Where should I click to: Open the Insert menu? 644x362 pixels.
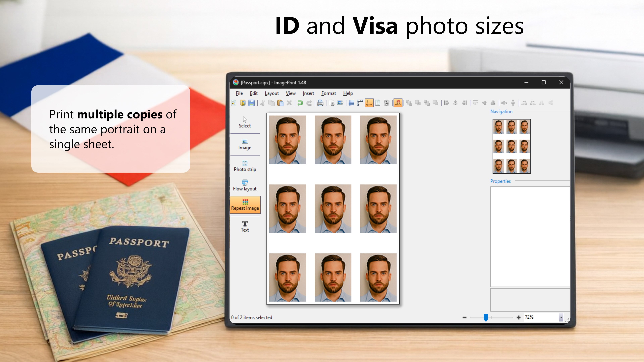(x=308, y=93)
